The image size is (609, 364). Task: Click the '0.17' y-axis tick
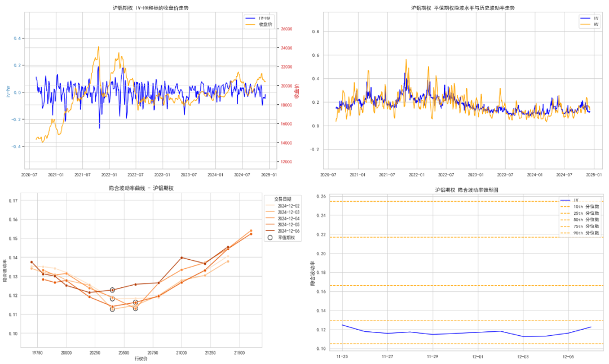coord(13,201)
